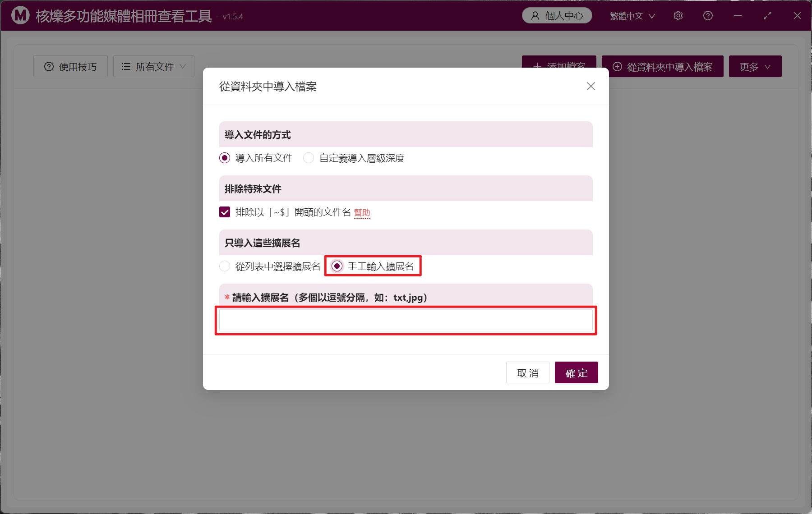Expand the 所有文件 filter dropdown
Screen dimensions: 812x514
coord(154,67)
